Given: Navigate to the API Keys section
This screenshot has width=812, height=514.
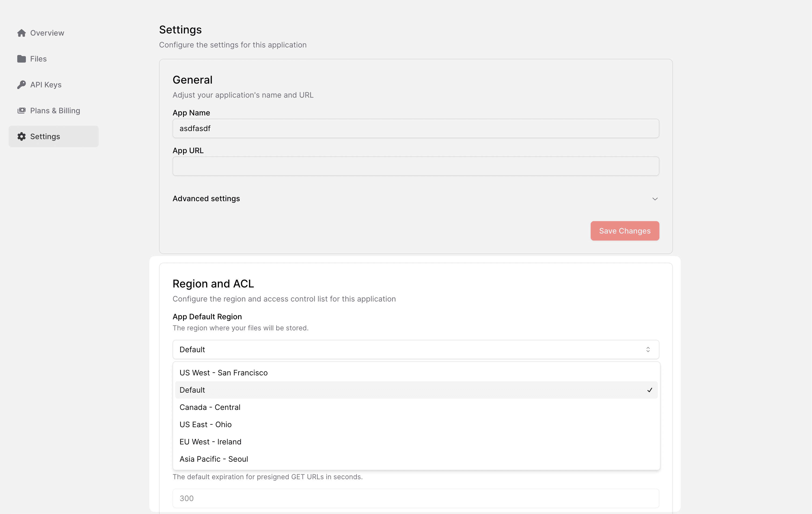Looking at the screenshot, I should tap(46, 85).
